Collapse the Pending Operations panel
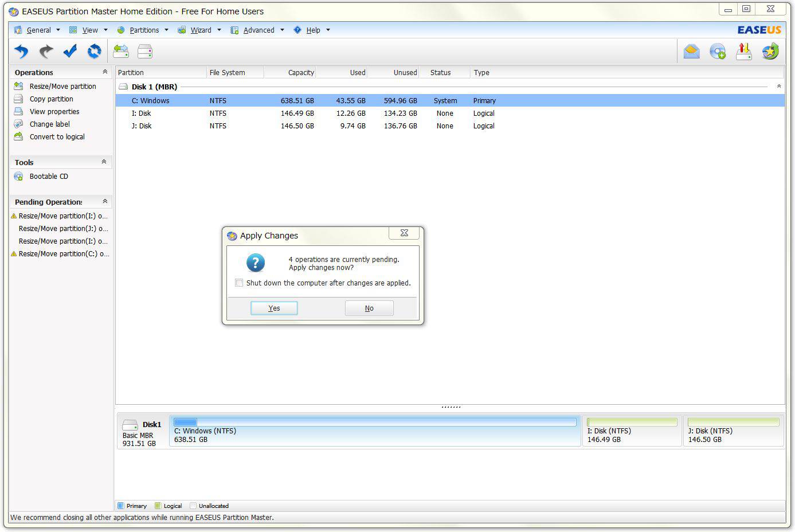This screenshot has height=532, width=795. pyautogui.click(x=104, y=202)
